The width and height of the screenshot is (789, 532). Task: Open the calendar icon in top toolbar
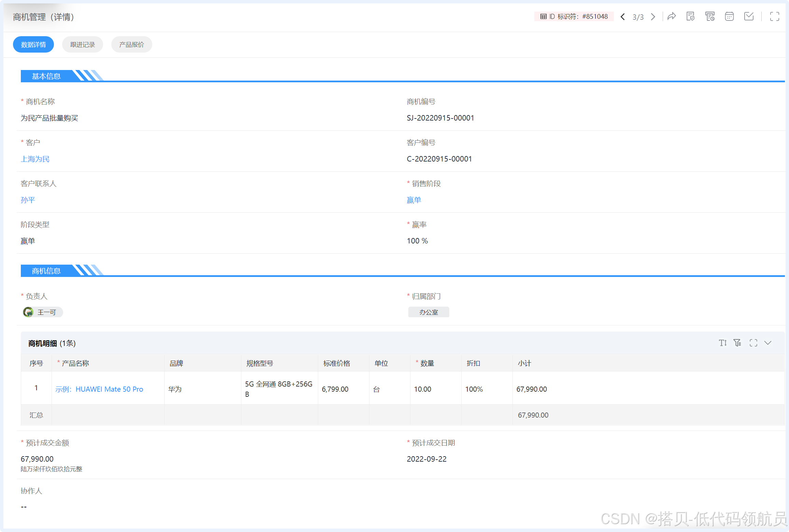[729, 16]
